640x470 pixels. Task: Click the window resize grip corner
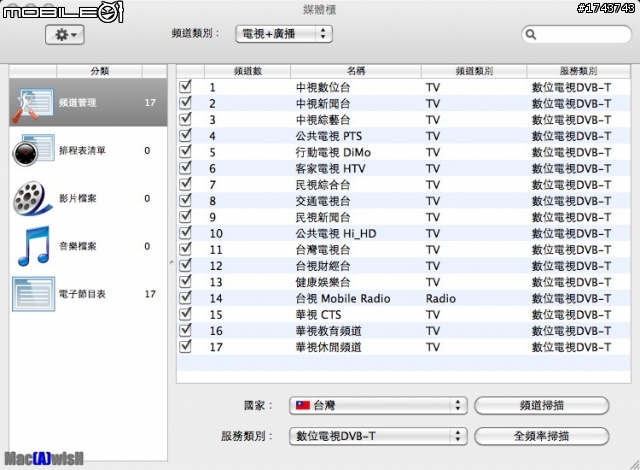coord(634,464)
